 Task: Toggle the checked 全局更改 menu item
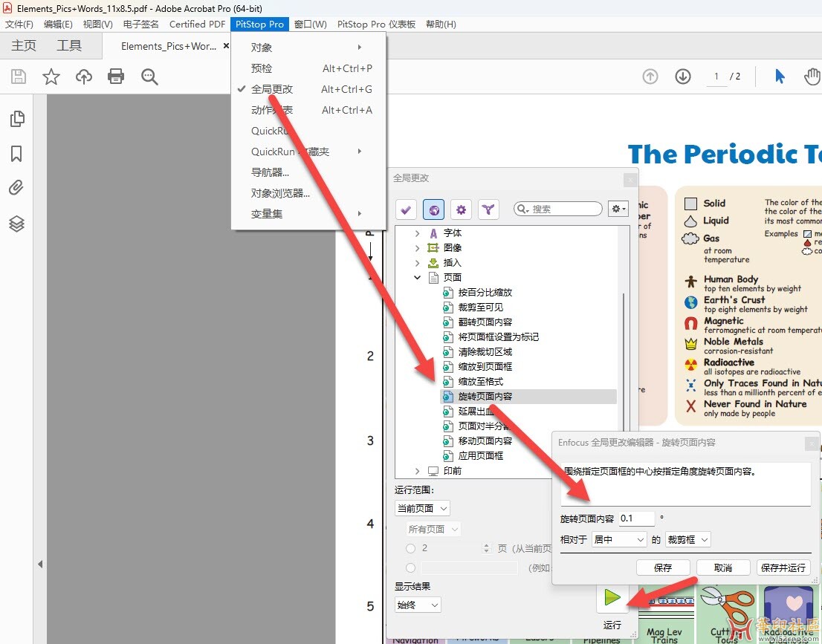[x=272, y=89]
